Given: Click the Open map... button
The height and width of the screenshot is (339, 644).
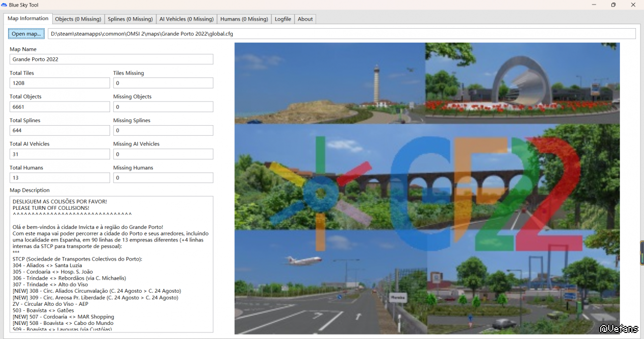Looking at the screenshot, I should 26,34.
